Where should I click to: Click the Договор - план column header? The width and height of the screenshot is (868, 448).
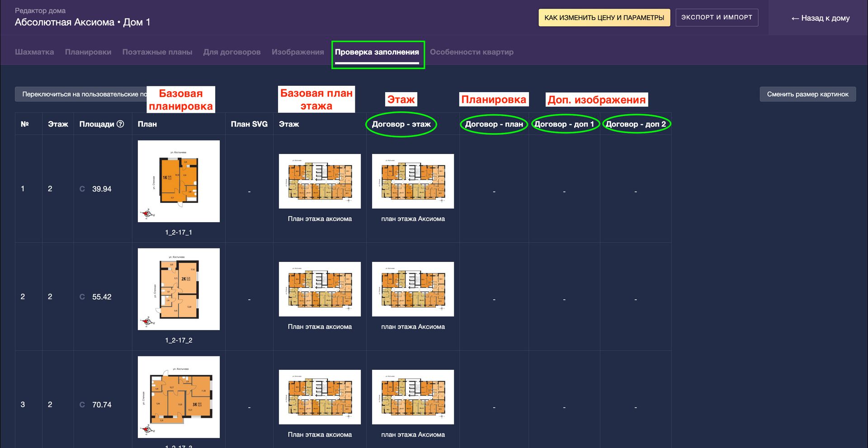pyautogui.click(x=494, y=124)
